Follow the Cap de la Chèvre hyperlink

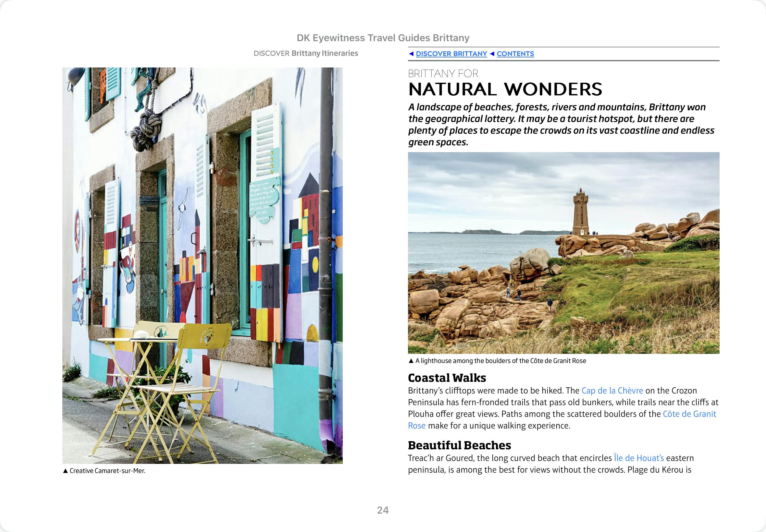(x=612, y=390)
